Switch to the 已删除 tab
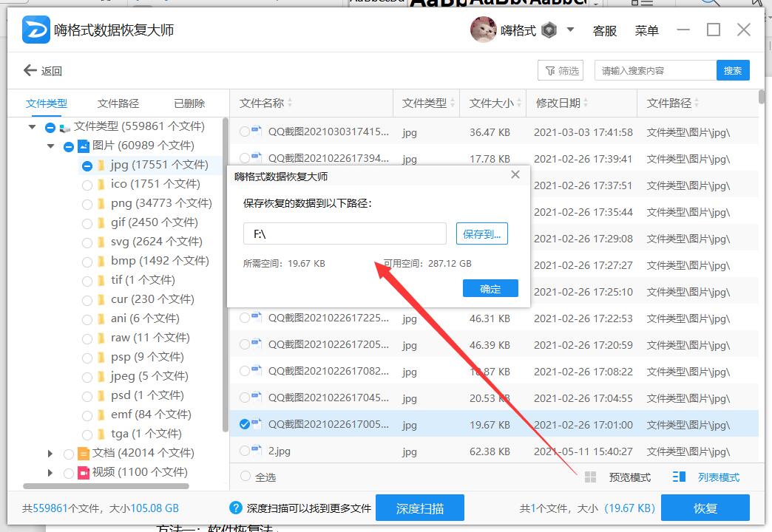Screen dimensions: 772x532 tap(189, 103)
